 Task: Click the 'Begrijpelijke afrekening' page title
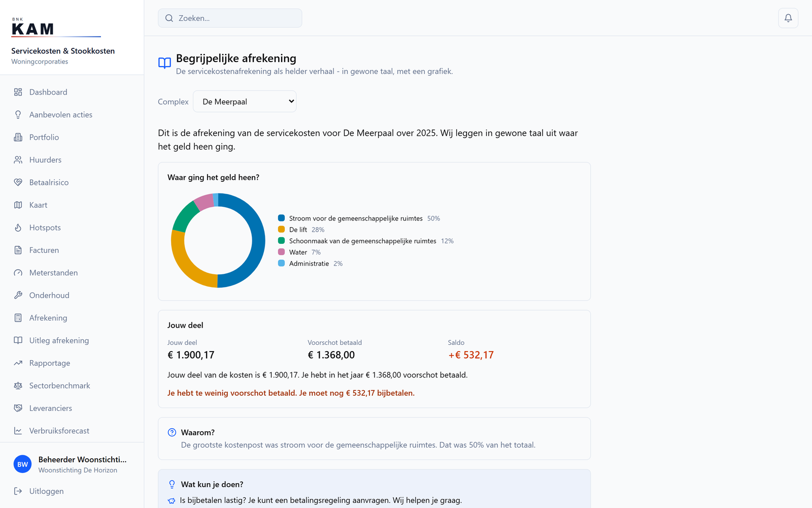tap(236, 58)
